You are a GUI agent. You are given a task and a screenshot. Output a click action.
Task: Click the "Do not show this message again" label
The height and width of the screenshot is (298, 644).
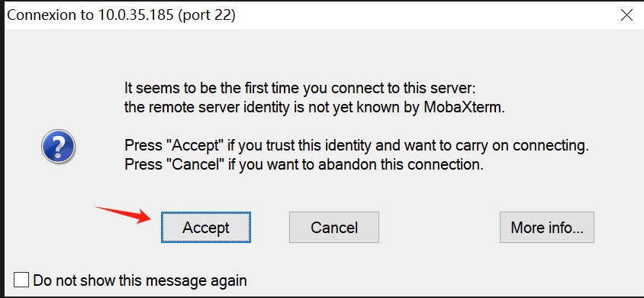tap(140, 280)
